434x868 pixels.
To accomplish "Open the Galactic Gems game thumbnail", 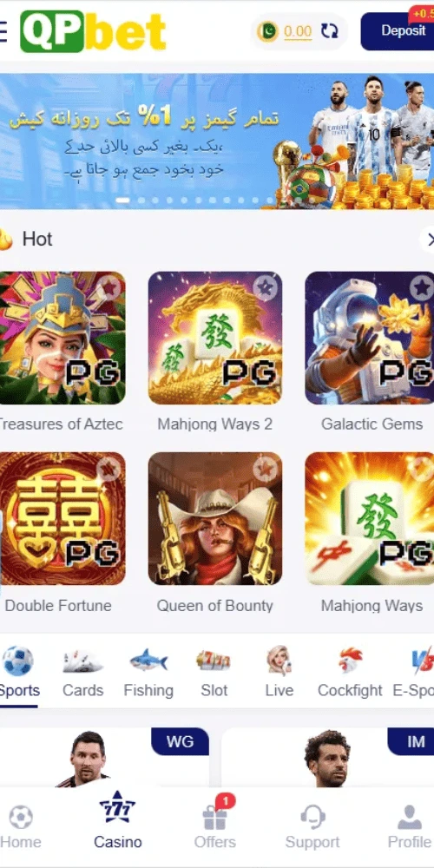I will (369, 338).
